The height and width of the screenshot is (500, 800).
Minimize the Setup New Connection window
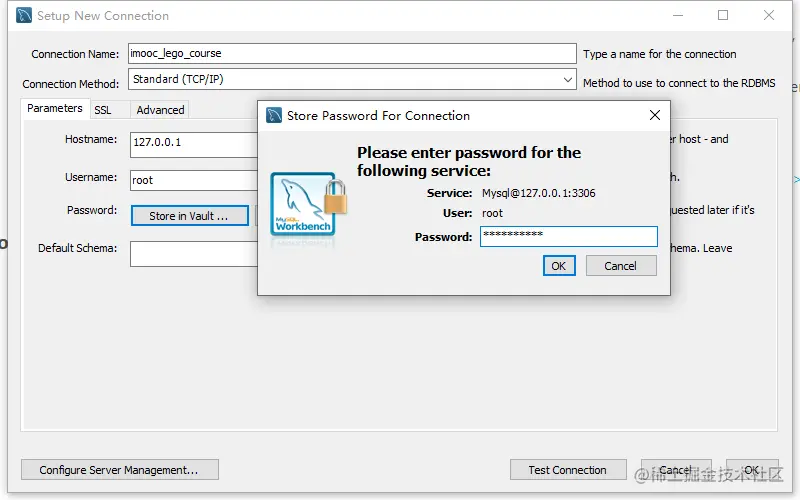click(678, 15)
